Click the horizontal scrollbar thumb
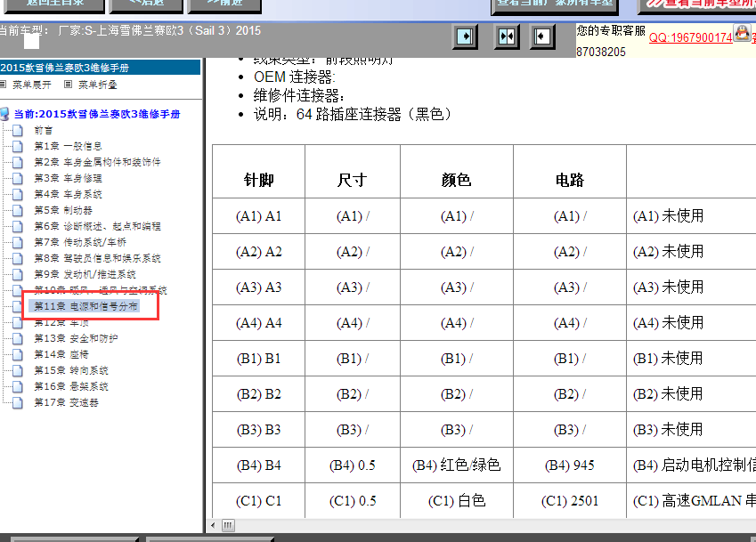This screenshot has width=756, height=542. click(x=229, y=525)
